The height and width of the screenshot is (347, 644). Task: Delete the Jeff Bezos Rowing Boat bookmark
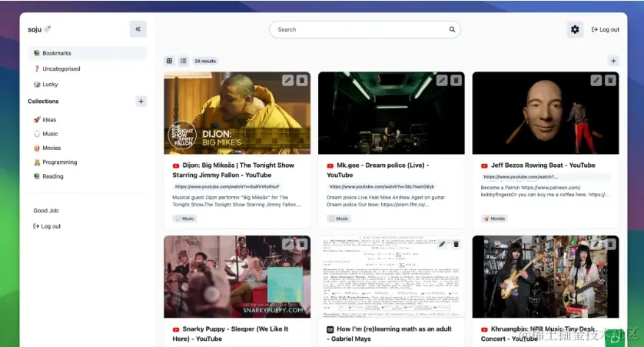[x=610, y=80]
